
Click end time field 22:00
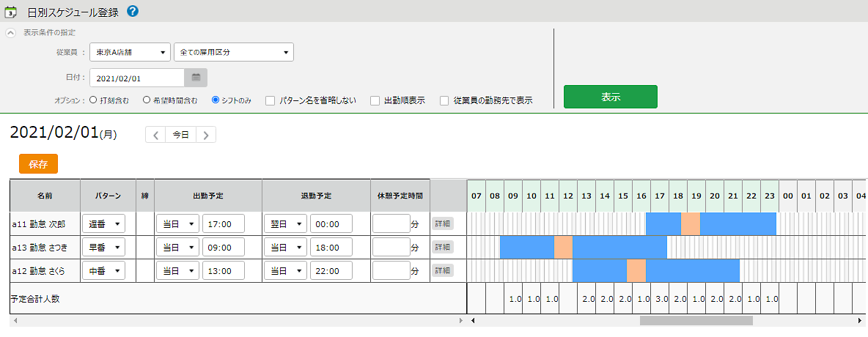coord(331,270)
